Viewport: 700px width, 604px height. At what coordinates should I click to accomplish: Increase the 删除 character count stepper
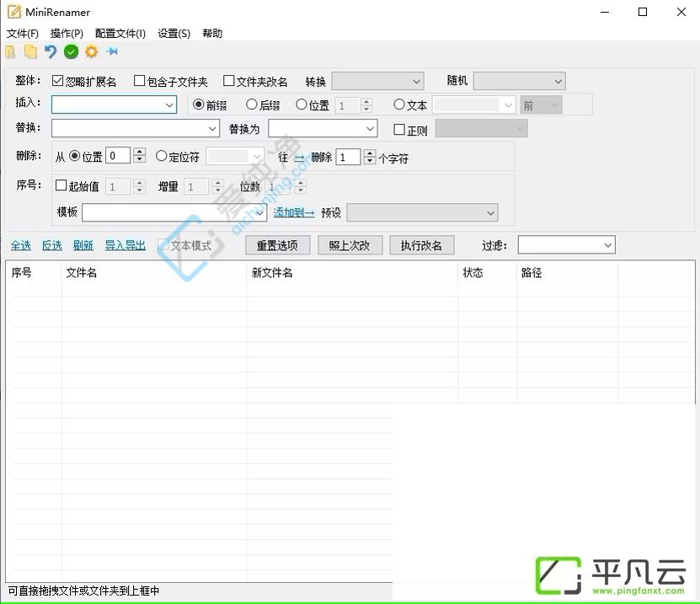click(x=370, y=152)
